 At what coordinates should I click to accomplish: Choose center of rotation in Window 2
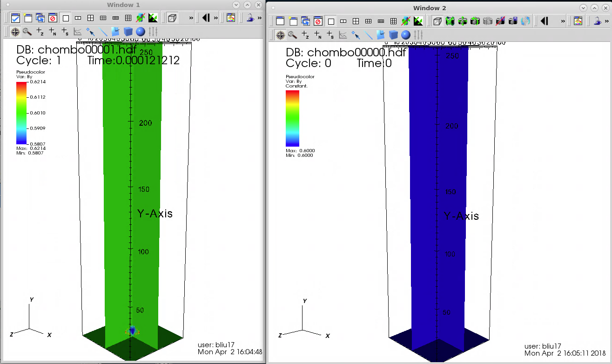pyautogui.click(x=525, y=21)
